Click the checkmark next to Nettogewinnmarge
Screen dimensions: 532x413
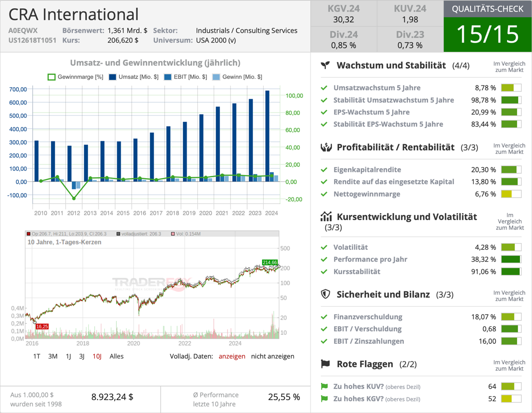[x=324, y=194]
